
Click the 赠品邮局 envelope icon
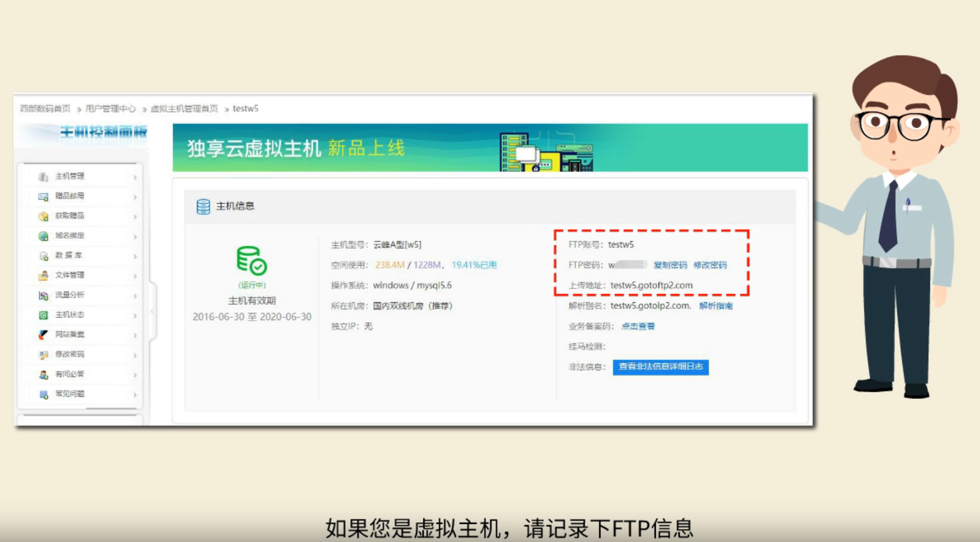tap(43, 196)
